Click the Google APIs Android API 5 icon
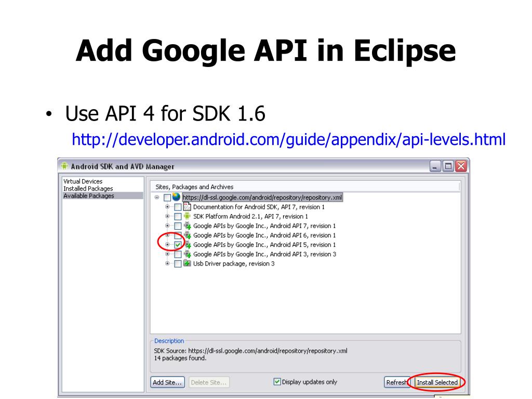Viewport: 532px width, 399px height. 187,244
